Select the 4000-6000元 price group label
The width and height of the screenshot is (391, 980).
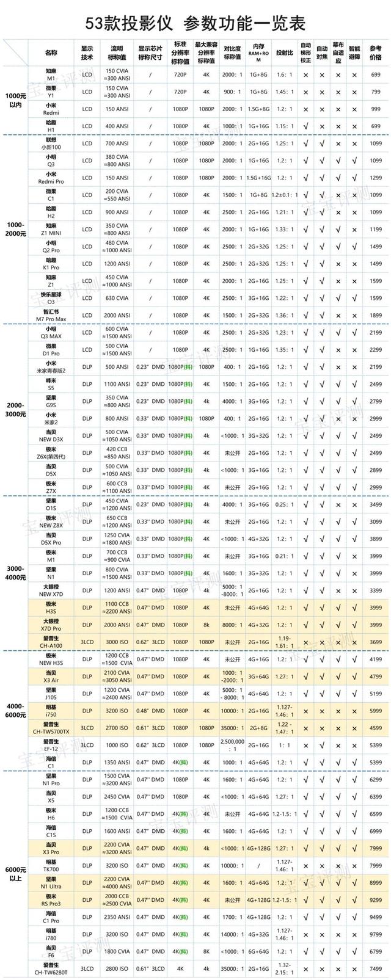coord(15,711)
